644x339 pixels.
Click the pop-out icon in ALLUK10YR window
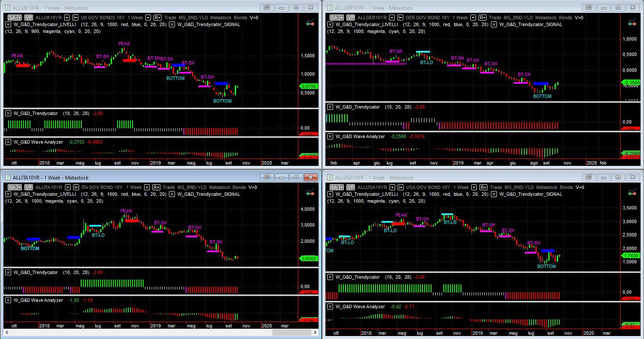click(267, 7)
